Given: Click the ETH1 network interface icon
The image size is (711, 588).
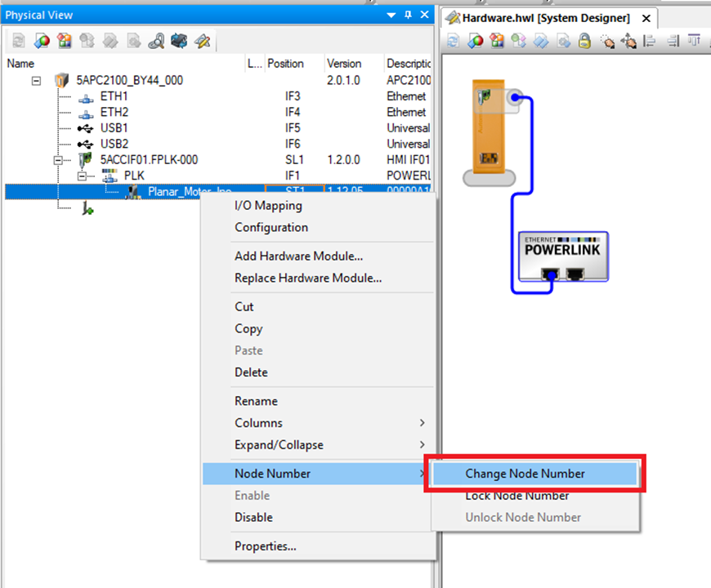Looking at the screenshot, I should pyautogui.click(x=85, y=96).
